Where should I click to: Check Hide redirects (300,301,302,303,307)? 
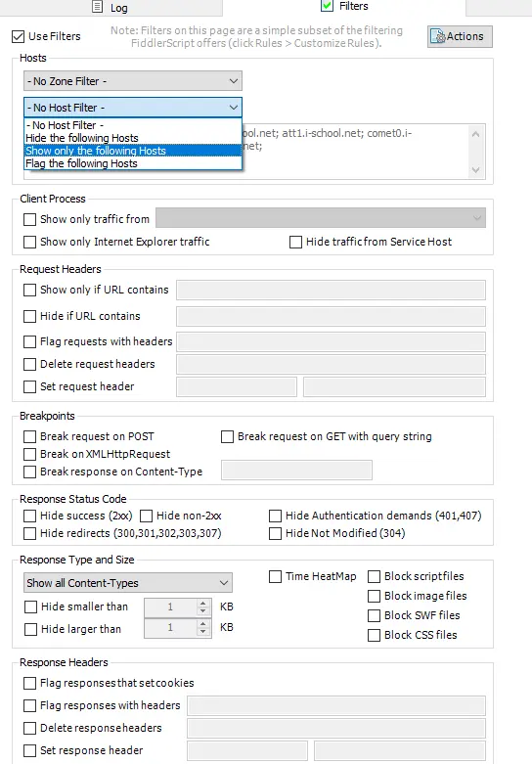[29, 533]
